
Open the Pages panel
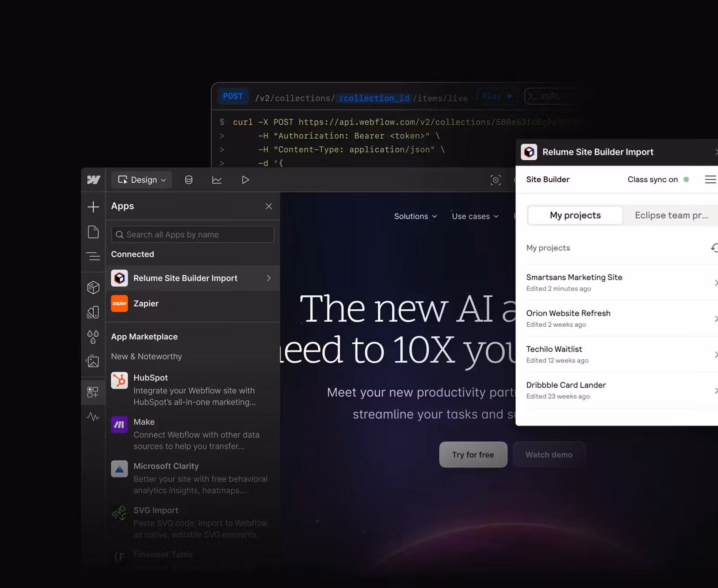point(93,232)
